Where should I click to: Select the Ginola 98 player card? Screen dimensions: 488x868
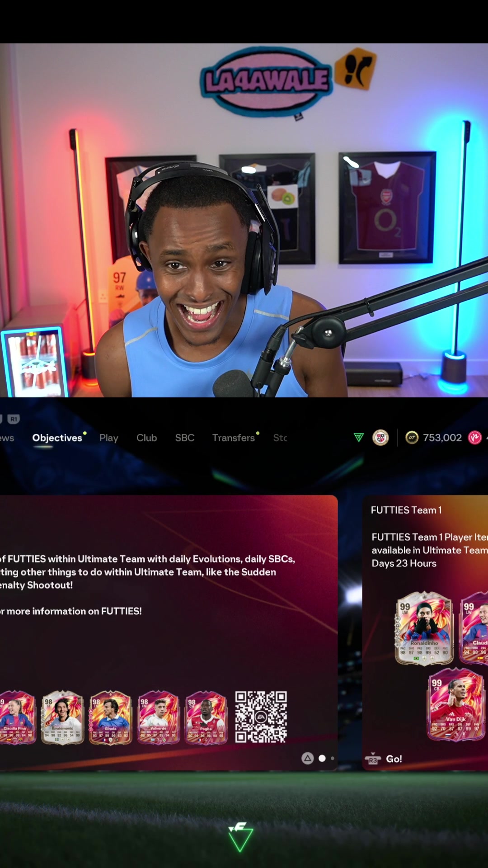pyautogui.click(x=111, y=717)
